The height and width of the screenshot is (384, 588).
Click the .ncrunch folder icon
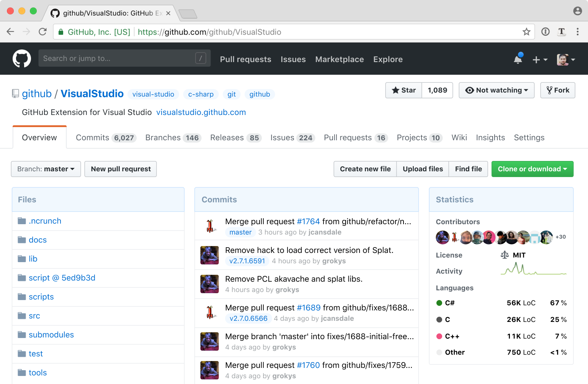tap(22, 221)
